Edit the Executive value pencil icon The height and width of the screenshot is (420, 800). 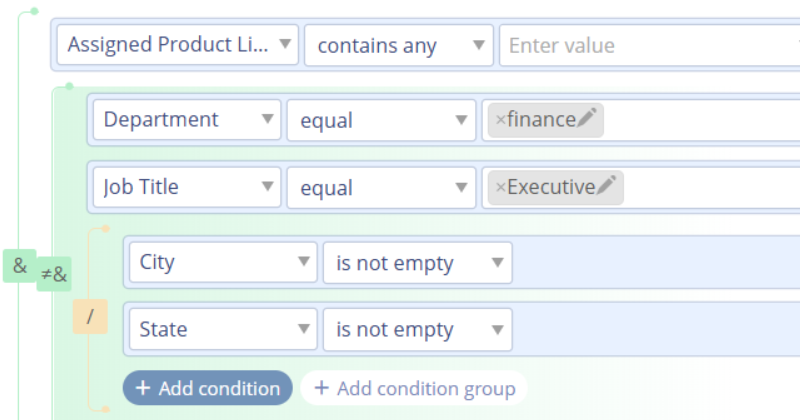pos(607,186)
